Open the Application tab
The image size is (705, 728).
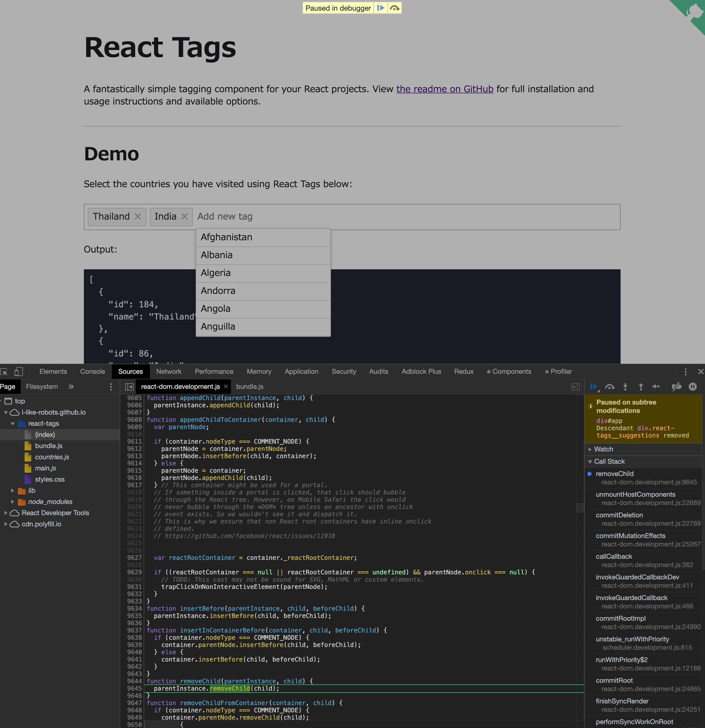[x=301, y=372]
